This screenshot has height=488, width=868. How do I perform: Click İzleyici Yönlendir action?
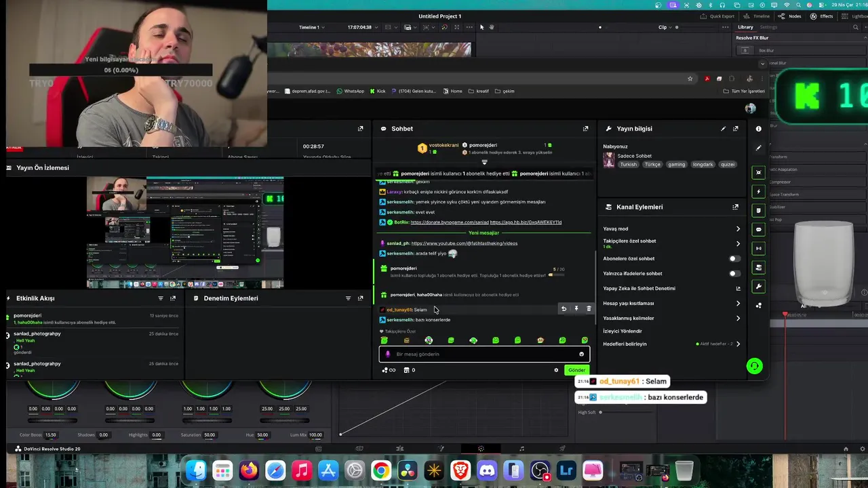point(623,331)
